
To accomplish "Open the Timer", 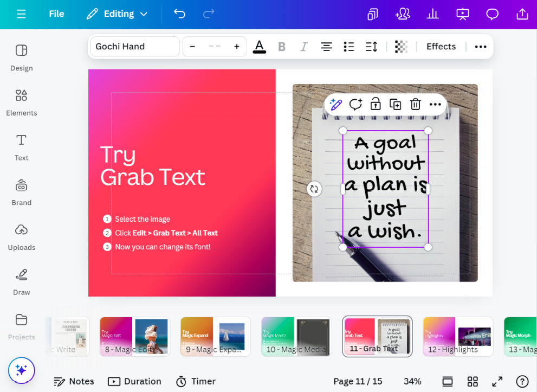I will pyautogui.click(x=196, y=381).
